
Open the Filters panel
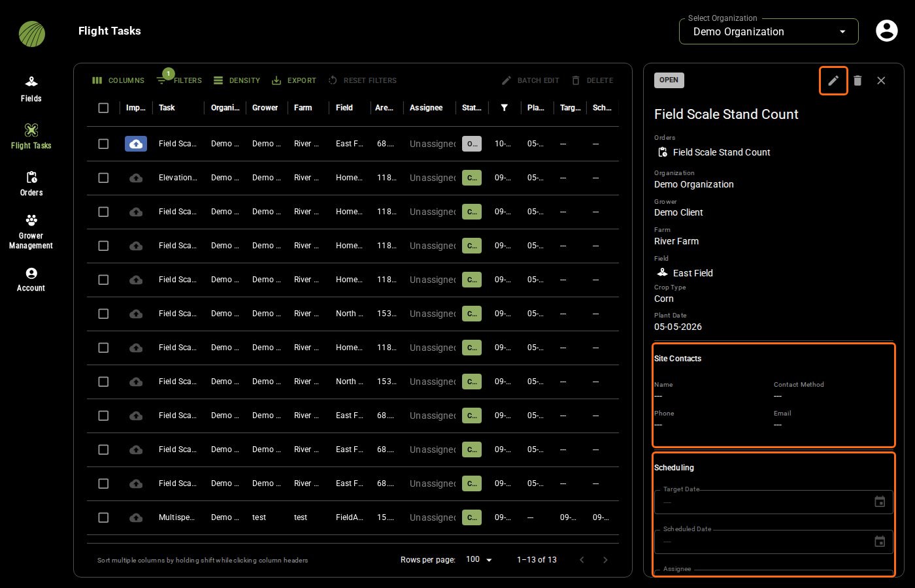pos(180,80)
